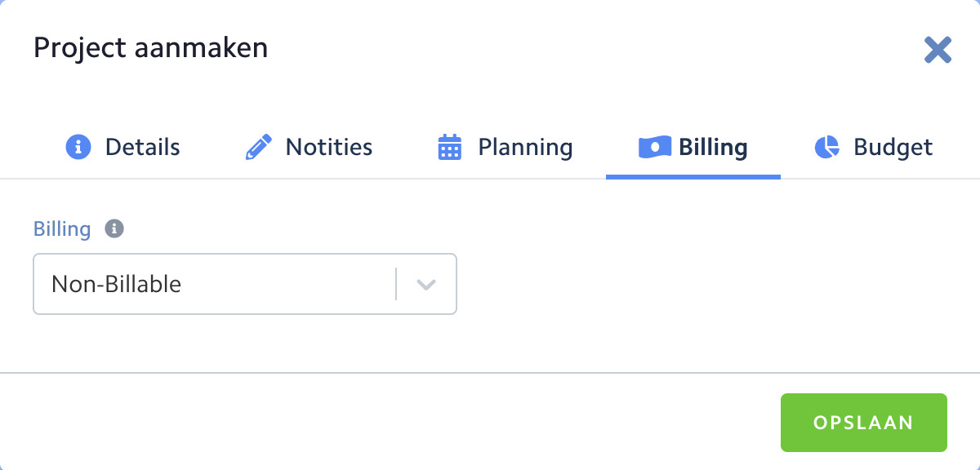Click the blue X to dismiss the dialog
The width and height of the screenshot is (980, 470).
[938, 50]
